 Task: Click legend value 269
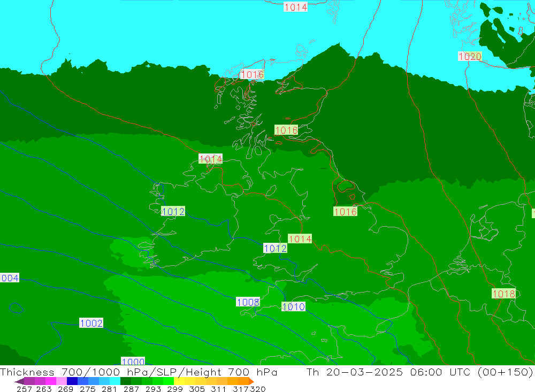coord(65,389)
